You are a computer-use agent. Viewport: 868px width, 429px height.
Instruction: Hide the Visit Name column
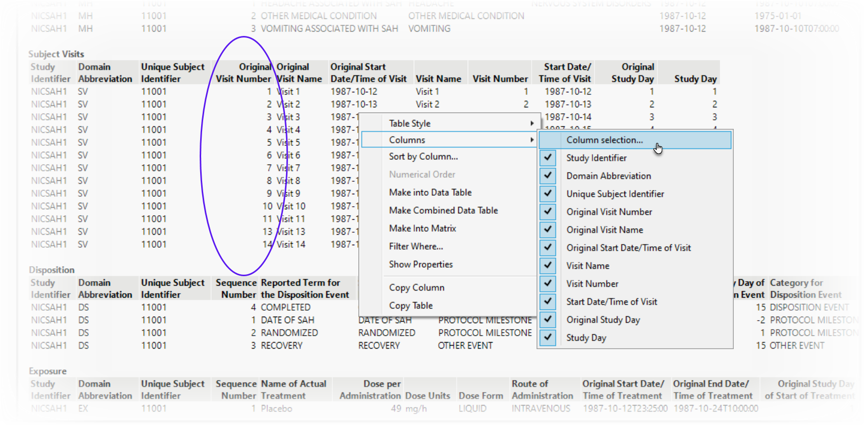(x=548, y=266)
